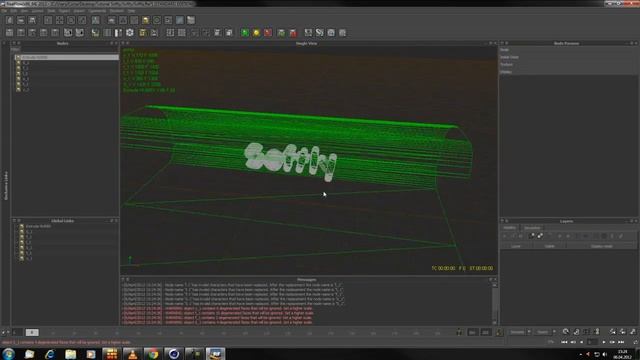
Task: Open the Simulate dropdown arrow on the timeline
Action: coord(529,332)
